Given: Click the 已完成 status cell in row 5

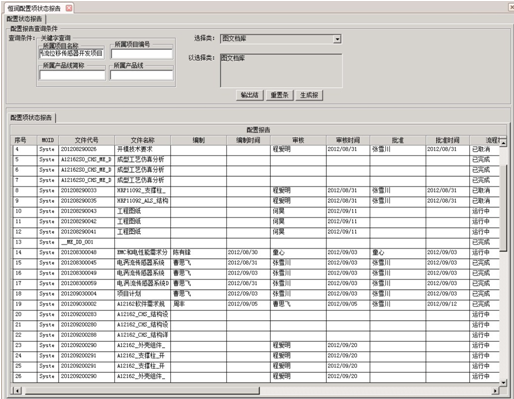Looking at the screenshot, I should [484, 160].
